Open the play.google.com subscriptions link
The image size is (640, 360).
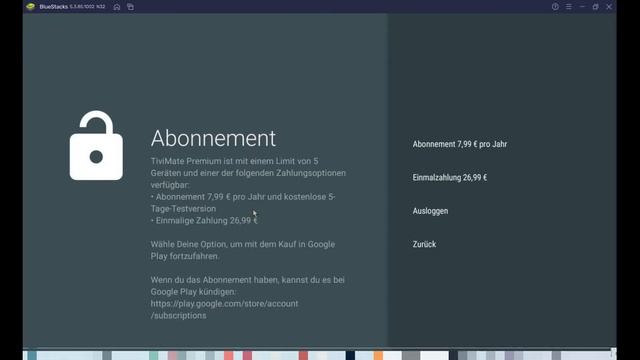224,309
